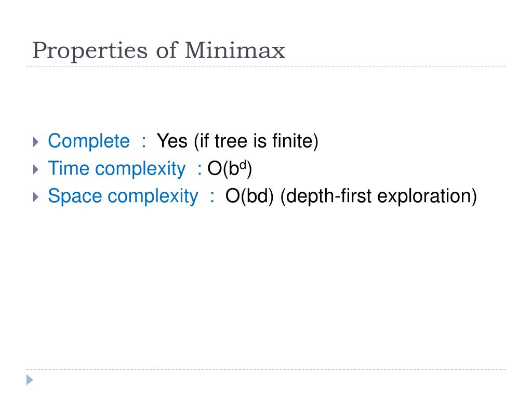Click the word "Minimax" in the title
532x399 pixels.
(235, 50)
